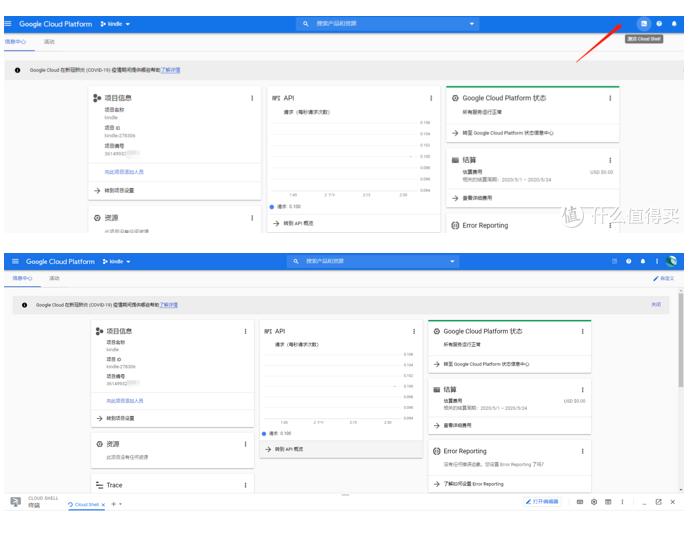Expand search dropdown arrow in lower screenshot

(x=452, y=261)
